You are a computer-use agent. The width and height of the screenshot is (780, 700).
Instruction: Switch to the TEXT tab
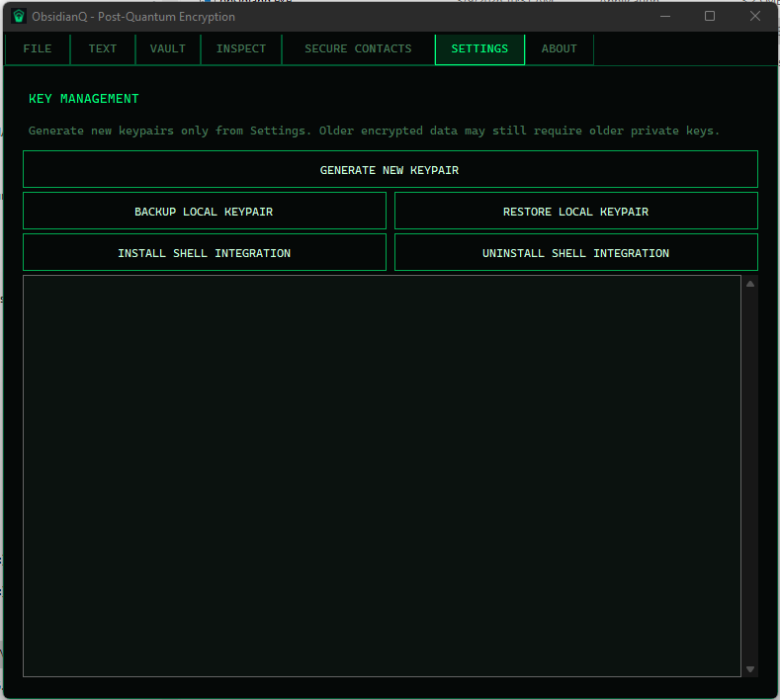click(x=103, y=48)
